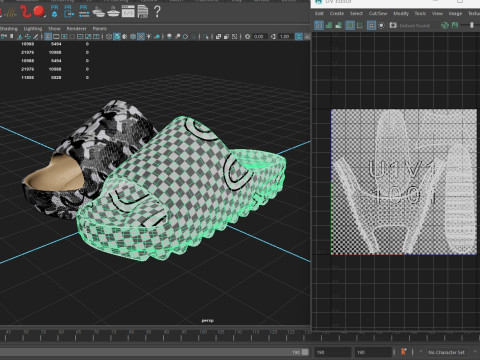Click the double-bowl shelf icon

tap(99, 12)
